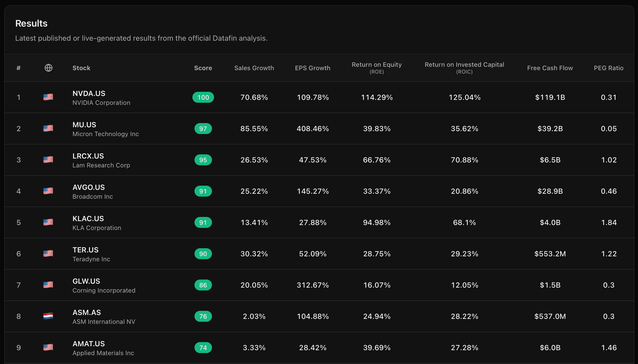Click the company name NVIDIA Corporation

pyautogui.click(x=101, y=103)
